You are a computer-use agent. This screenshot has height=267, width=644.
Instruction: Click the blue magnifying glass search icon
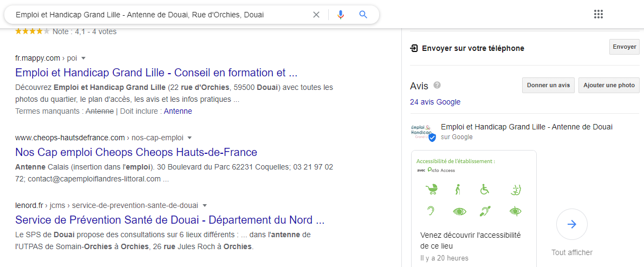(363, 15)
